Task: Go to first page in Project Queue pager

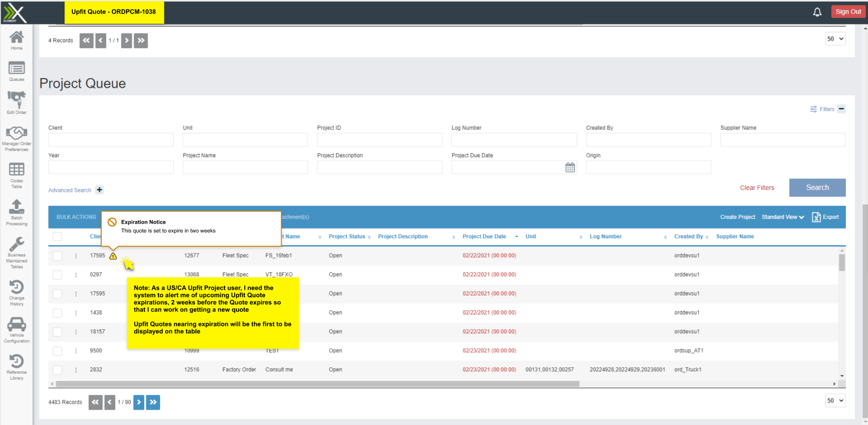Action: (x=96, y=402)
